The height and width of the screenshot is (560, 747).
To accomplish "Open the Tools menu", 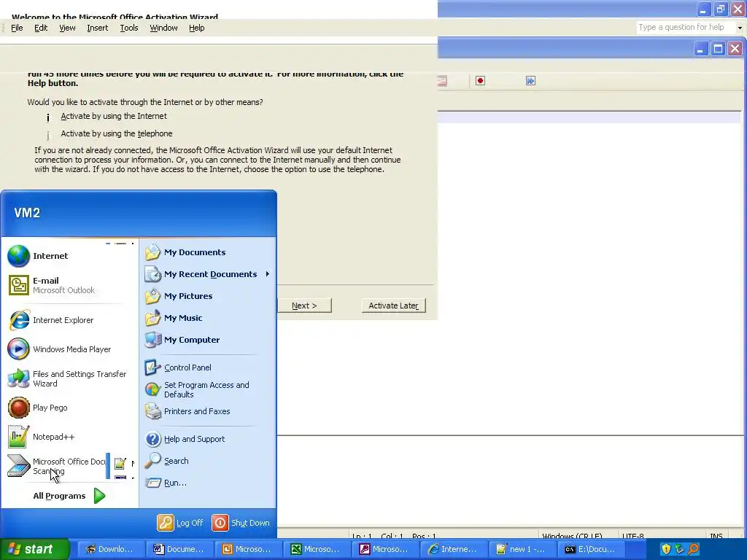I will tap(129, 28).
